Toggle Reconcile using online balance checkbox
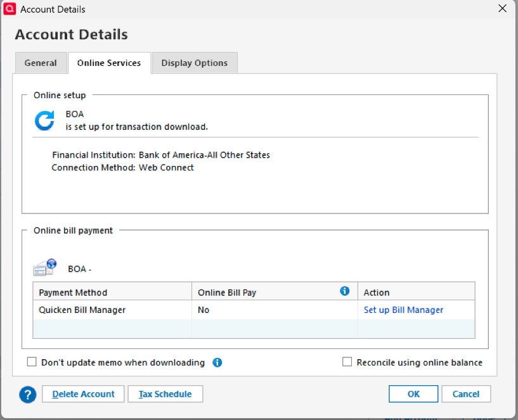This screenshot has height=420, width=518. point(347,362)
